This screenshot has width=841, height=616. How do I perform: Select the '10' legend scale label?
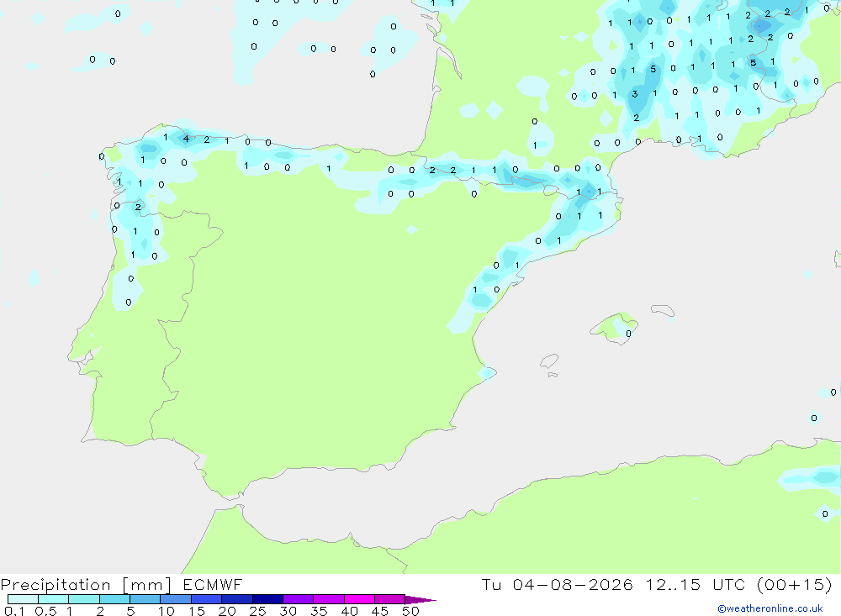(x=167, y=611)
